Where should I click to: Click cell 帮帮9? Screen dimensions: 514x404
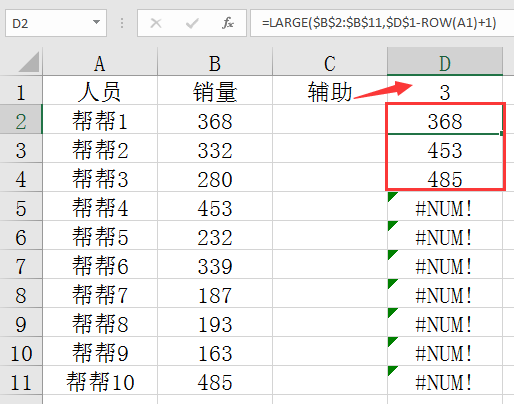pos(100,351)
